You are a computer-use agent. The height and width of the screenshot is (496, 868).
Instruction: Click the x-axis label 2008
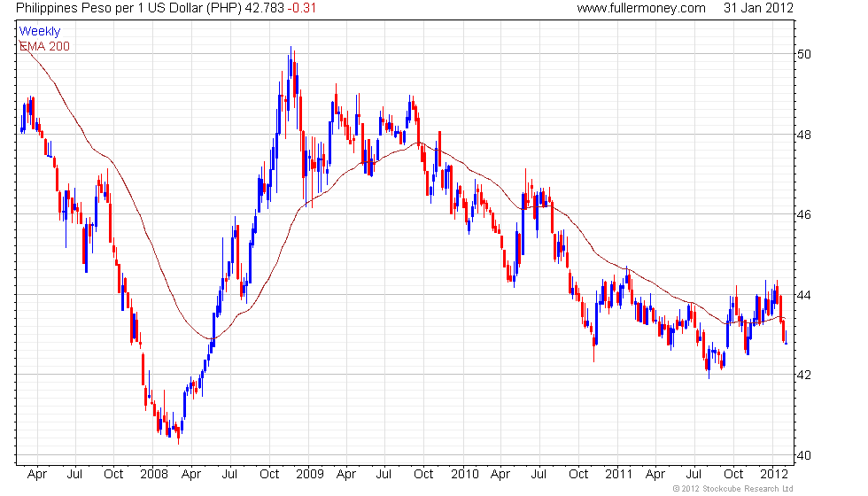pos(154,475)
